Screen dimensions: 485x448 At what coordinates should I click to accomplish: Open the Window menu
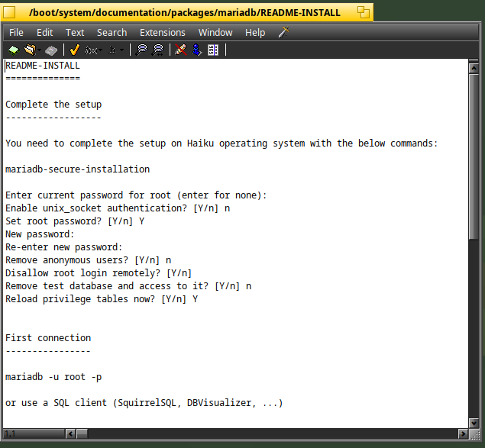(x=215, y=33)
